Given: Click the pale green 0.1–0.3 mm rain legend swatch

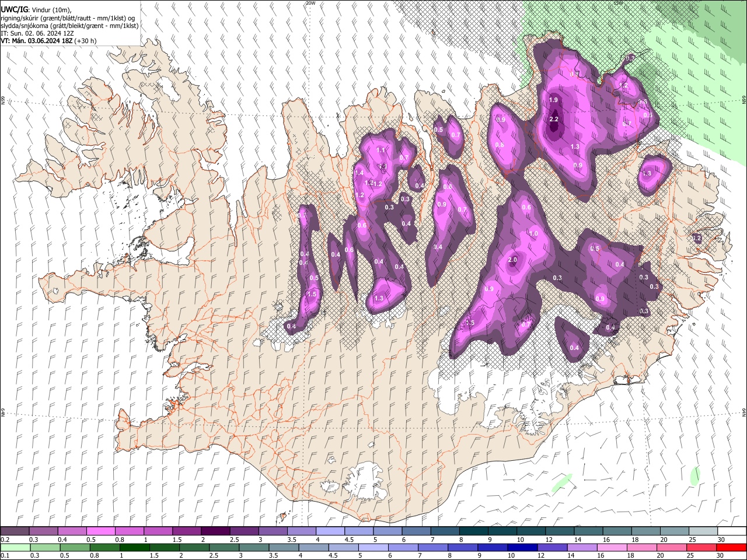Looking at the screenshot, I should pos(15,548).
